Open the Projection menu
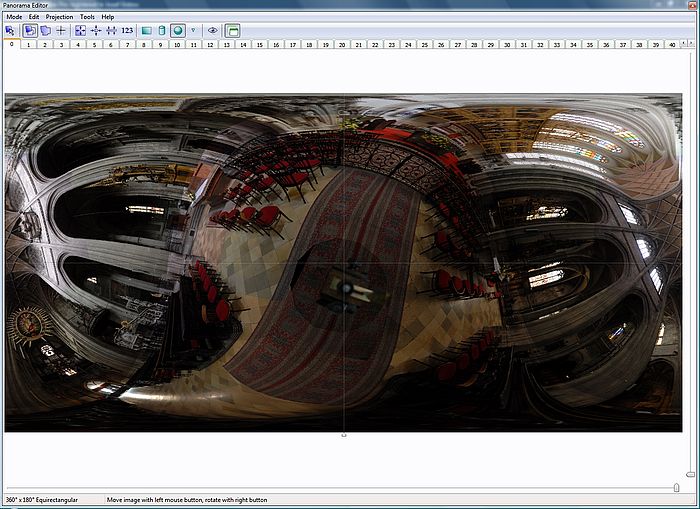The width and height of the screenshot is (700, 509). pyautogui.click(x=59, y=17)
